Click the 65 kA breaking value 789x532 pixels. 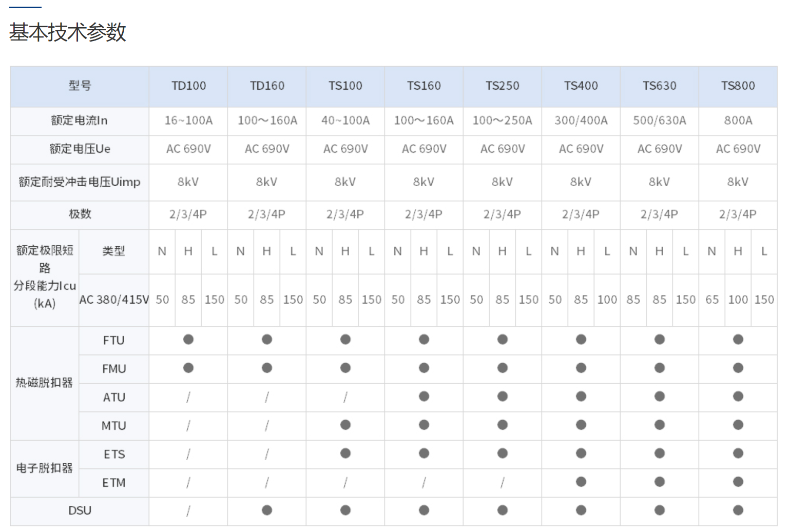[x=712, y=300]
